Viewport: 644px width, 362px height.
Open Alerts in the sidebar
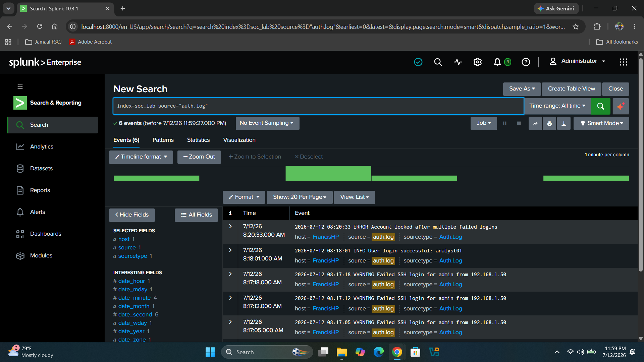click(x=38, y=212)
